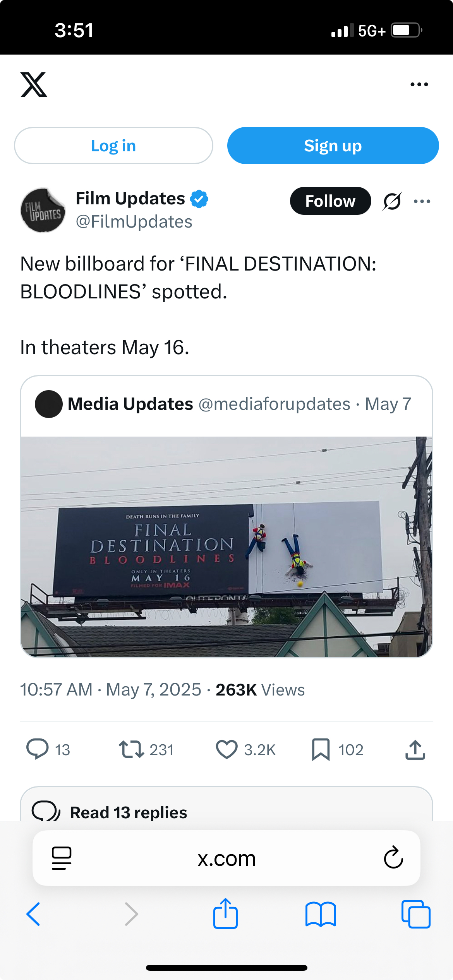This screenshot has height=980, width=453.
Task: Tap the X logo at top
Action: click(34, 84)
